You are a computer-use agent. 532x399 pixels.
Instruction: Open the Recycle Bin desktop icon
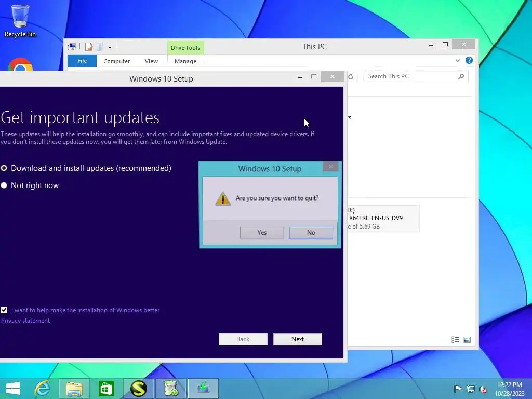pyautogui.click(x=20, y=21)
